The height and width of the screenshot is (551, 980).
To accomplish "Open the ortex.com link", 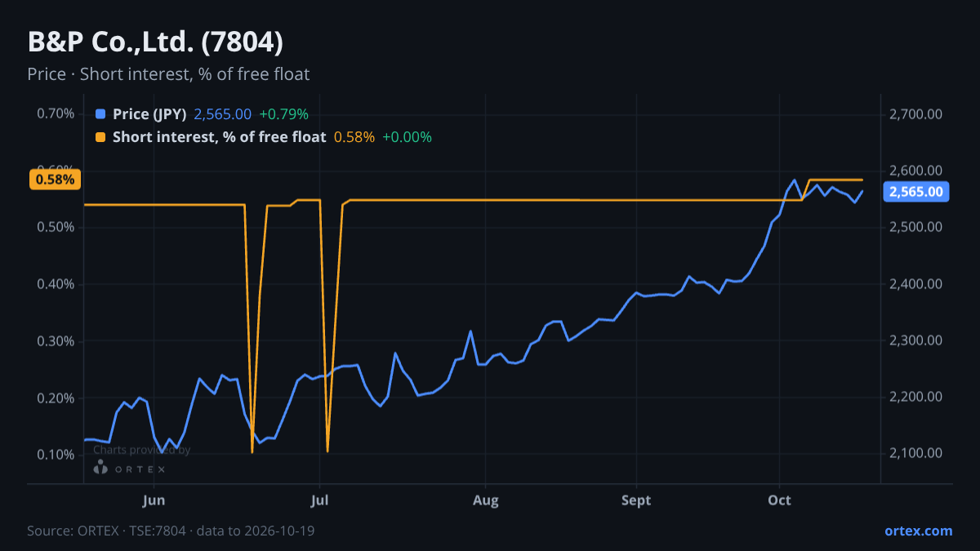I will tap(918, 531).
